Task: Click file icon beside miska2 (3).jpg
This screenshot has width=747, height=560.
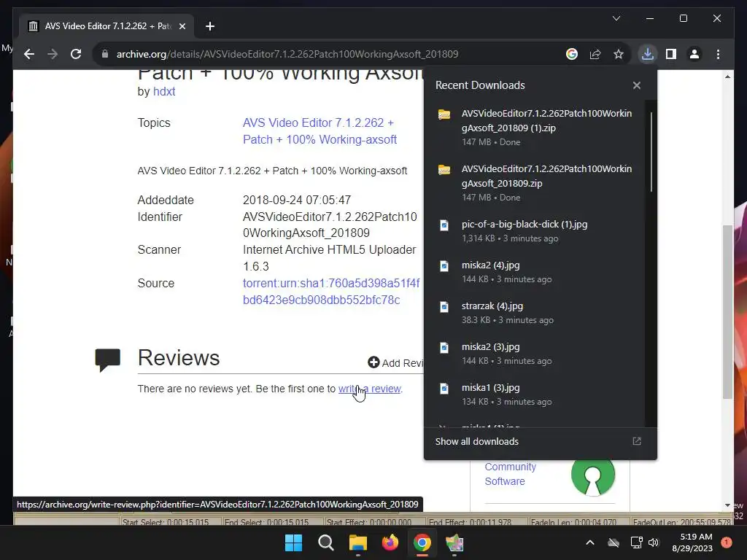Action: (x=444, y=348)
